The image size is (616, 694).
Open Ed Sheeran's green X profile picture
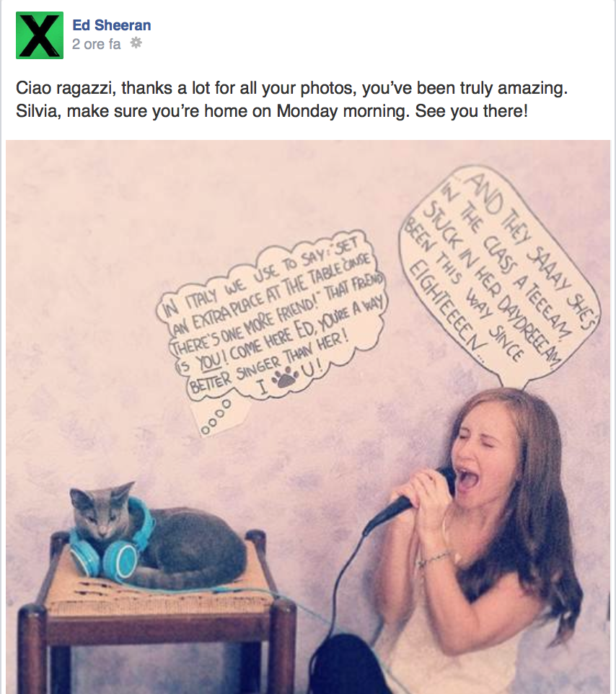click(x=40, y=35)
